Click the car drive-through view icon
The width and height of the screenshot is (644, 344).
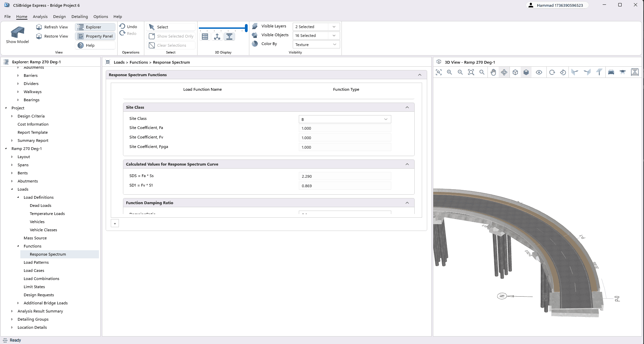tap(611, 72)
